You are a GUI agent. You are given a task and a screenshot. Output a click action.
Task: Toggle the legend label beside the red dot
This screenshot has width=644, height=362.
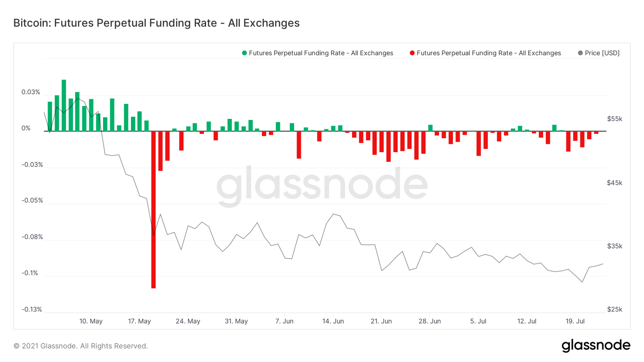pyautogui.click(x=488, y=53)
